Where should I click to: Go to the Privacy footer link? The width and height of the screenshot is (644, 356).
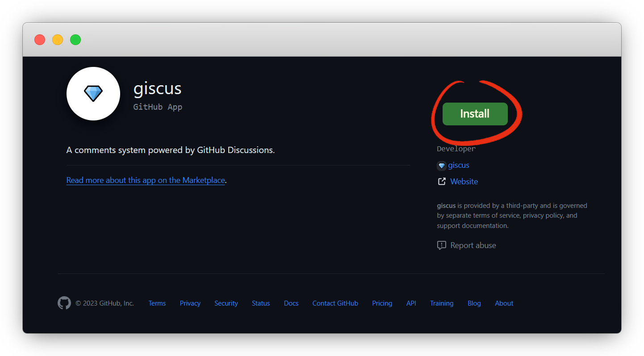(190, 303)
